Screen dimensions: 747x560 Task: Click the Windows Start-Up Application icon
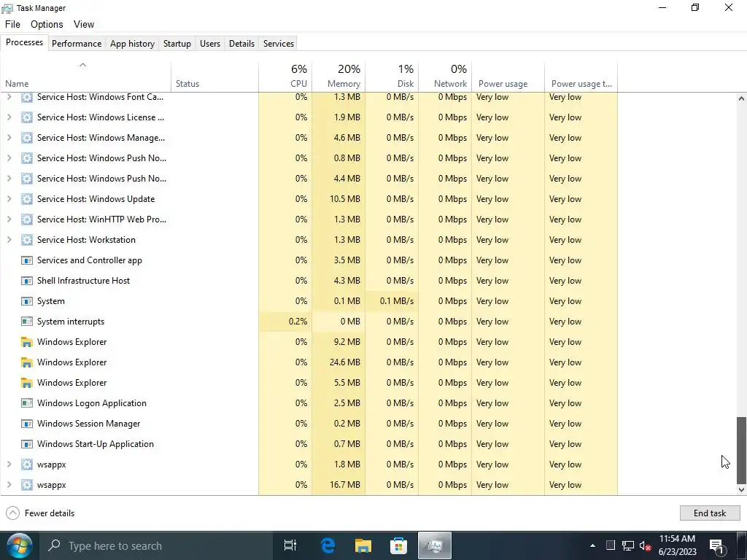(x=27, y=444)
